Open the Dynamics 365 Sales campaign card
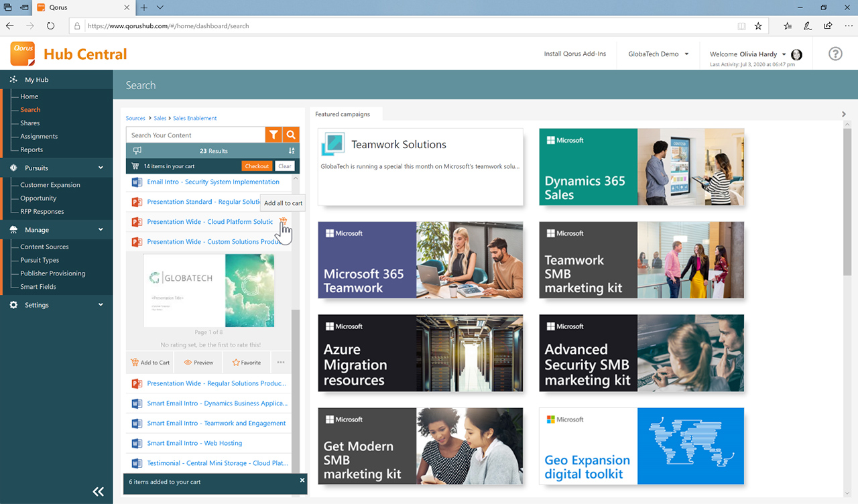The height and width of the screenshot is (504, 858). coord(641,167)
